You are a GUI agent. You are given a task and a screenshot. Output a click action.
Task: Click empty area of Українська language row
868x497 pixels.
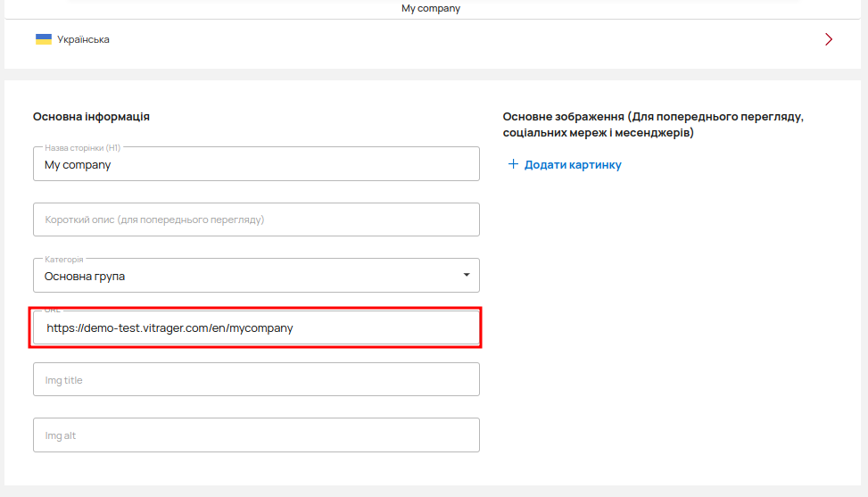446,39
